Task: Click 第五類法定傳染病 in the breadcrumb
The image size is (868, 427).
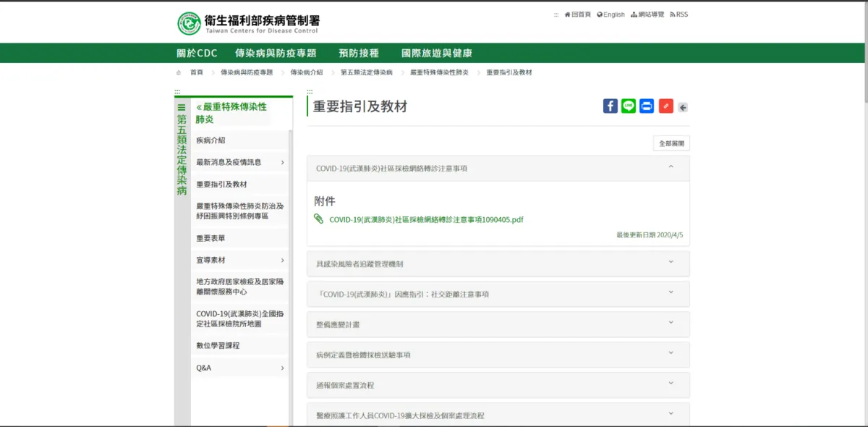Action: click(367, 72)
